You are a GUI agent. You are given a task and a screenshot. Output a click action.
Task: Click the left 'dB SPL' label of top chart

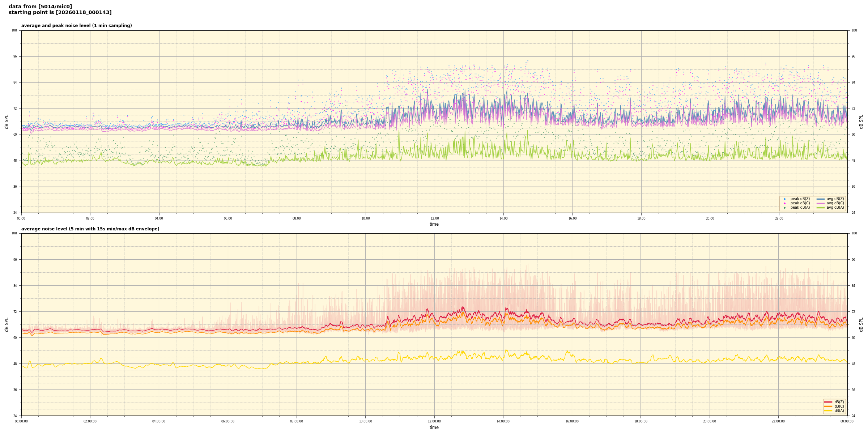7,122
